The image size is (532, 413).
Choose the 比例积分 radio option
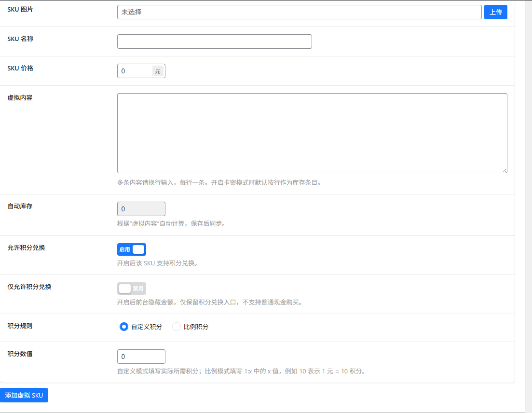(177, 327)
